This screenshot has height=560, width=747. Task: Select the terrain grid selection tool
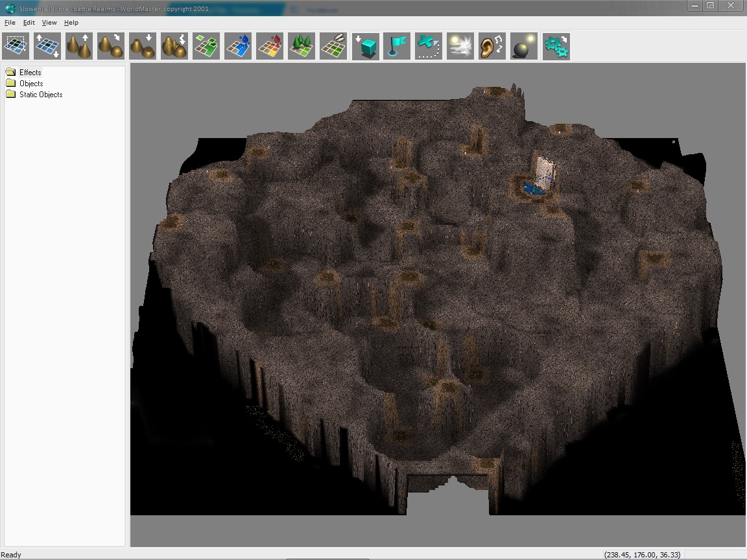pos(16,46)
